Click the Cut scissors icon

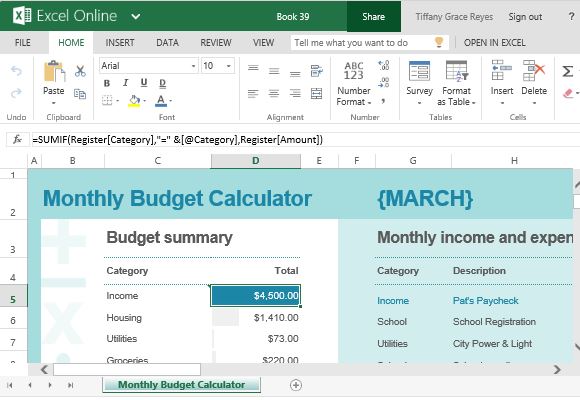click(x=80, y=71)
